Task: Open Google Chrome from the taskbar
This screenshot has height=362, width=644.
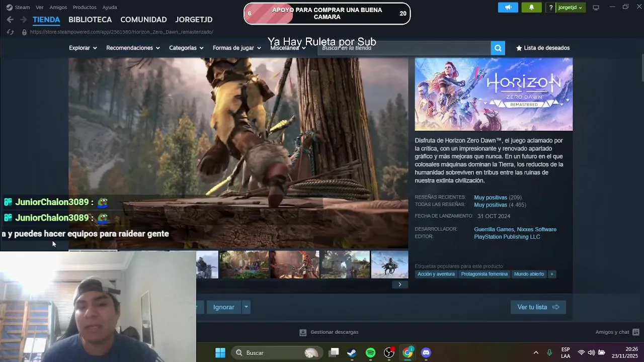Action: tap(408, 352)
